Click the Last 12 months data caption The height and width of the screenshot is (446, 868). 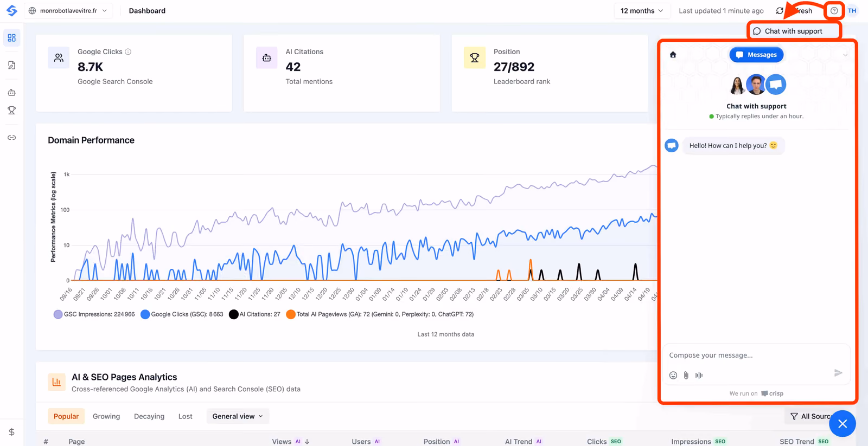(445, 334)
